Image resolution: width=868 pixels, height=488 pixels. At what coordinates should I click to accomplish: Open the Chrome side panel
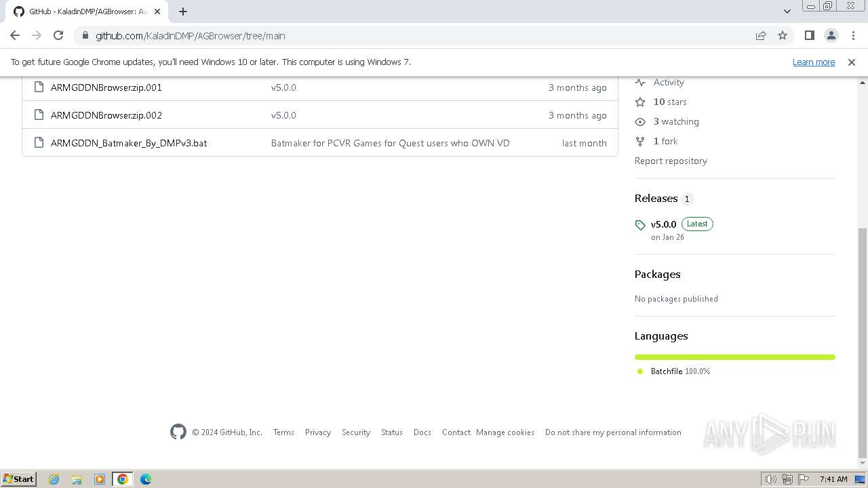tap(809, 36)
